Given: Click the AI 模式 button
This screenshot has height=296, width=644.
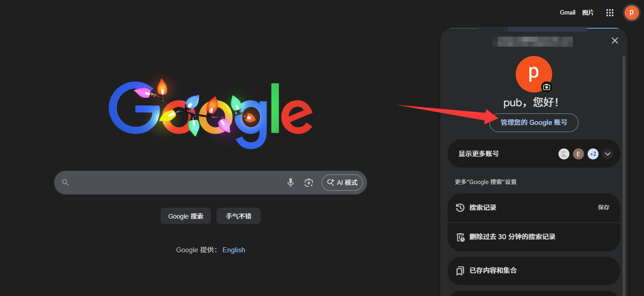Looking at the screenshot, I should point(342,183).
